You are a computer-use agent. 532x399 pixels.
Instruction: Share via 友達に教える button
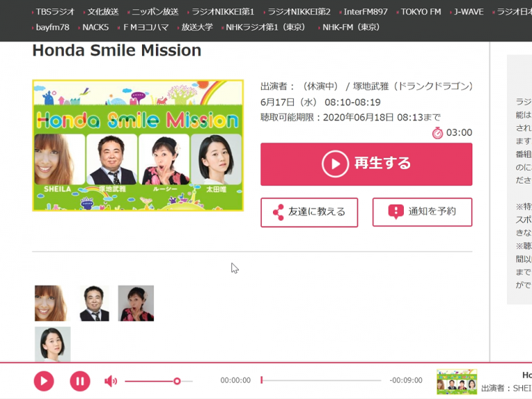pyautogui.click(x=309, y=212)
